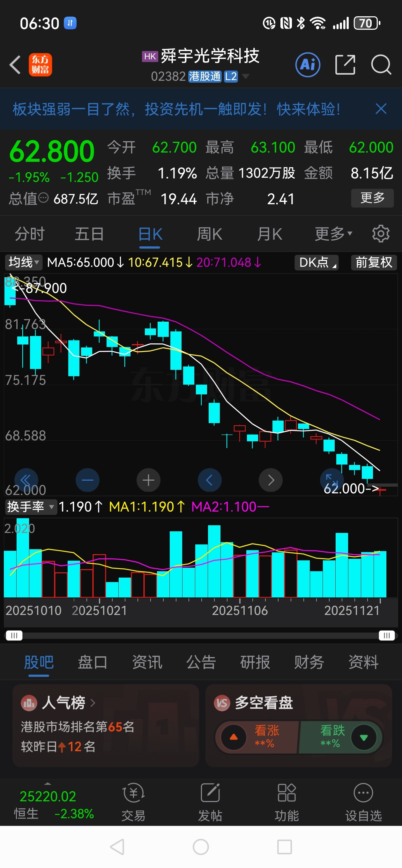The image size is (402, 868).
Task: Open the DK点 dropdown
Action: (x=317, y=262)
